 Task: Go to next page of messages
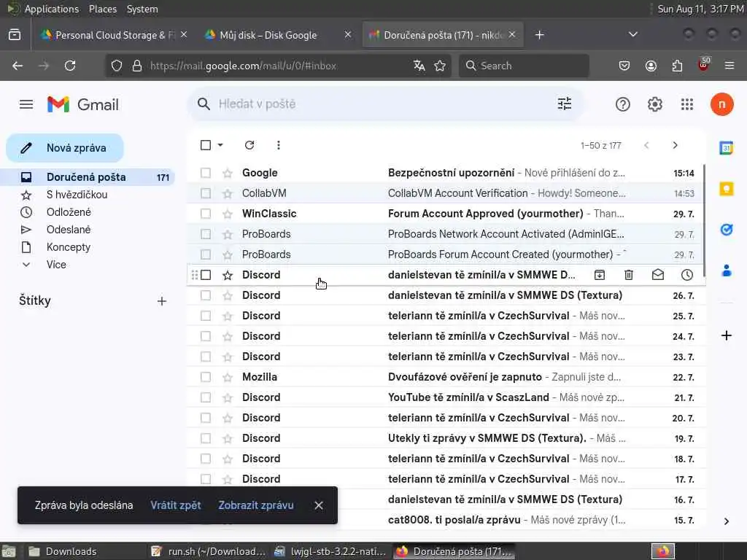pyautogui.click(x=675, y=145)
